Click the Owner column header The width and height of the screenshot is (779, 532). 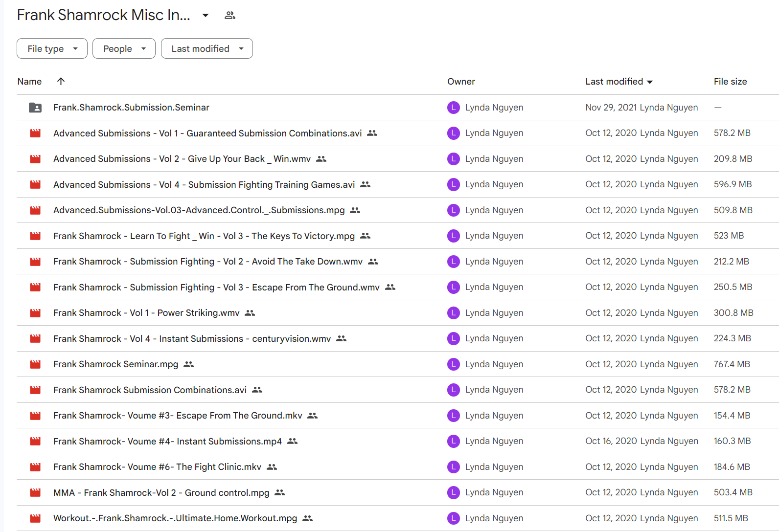pyautogui.click(x=461, y=82)
